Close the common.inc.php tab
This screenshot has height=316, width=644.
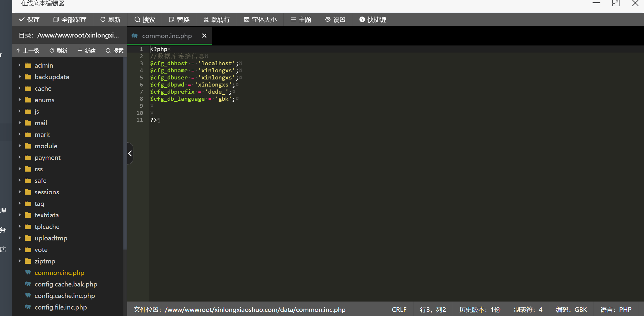(x=204, y=36)
